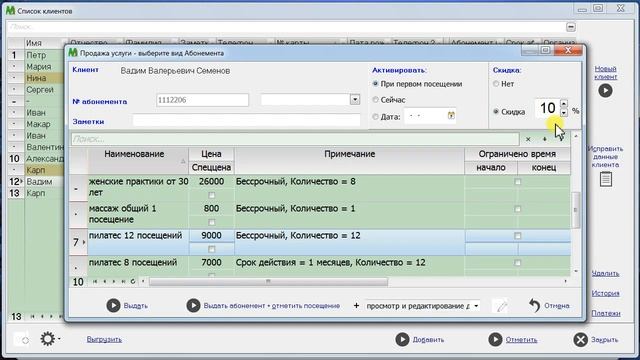This screenshot has height=360, width=640.
Task: Sort by Наименование column header
Action: [138, 160]
